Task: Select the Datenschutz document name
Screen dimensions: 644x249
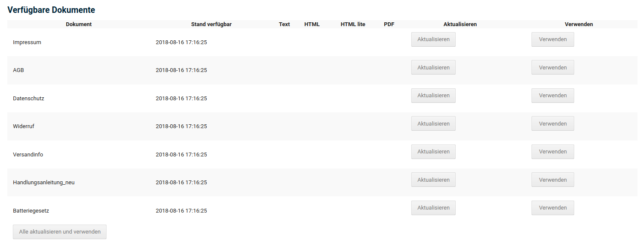Action: coord(29,99)
